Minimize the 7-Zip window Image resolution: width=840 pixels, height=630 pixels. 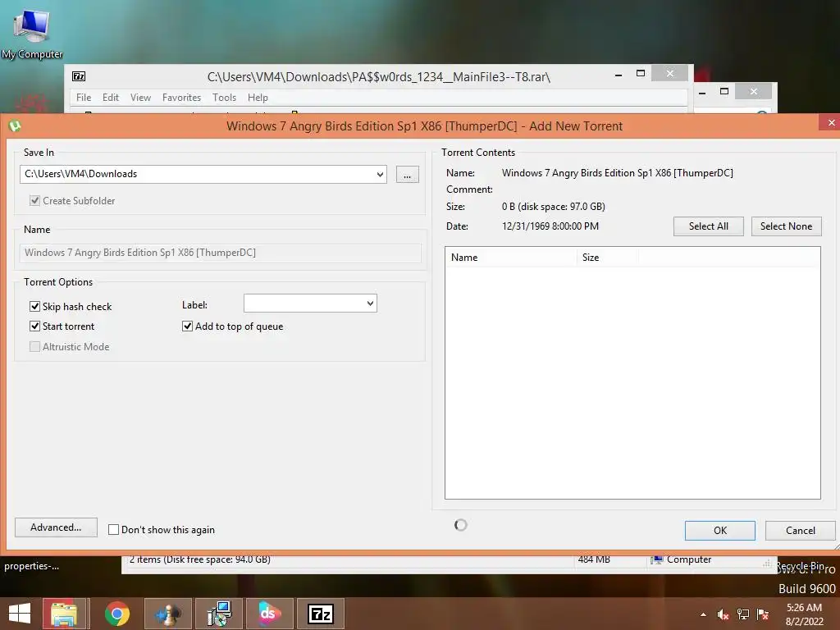point(619,75)
